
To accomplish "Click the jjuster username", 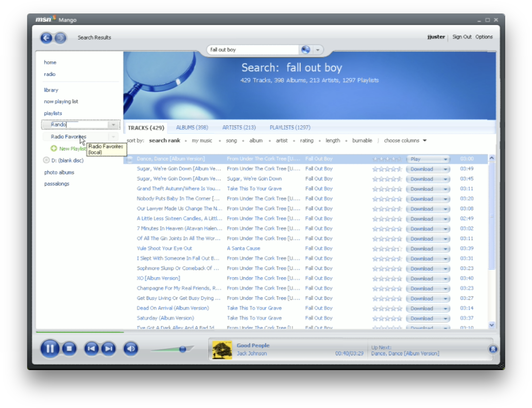I will pos(436,37).
